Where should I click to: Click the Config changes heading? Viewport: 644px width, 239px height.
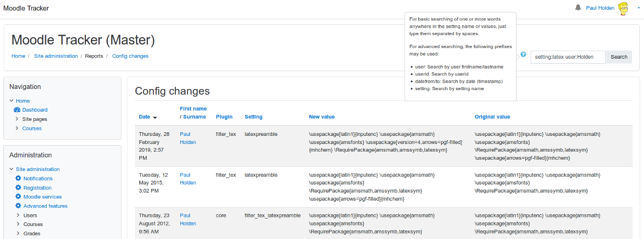(173, 91)
